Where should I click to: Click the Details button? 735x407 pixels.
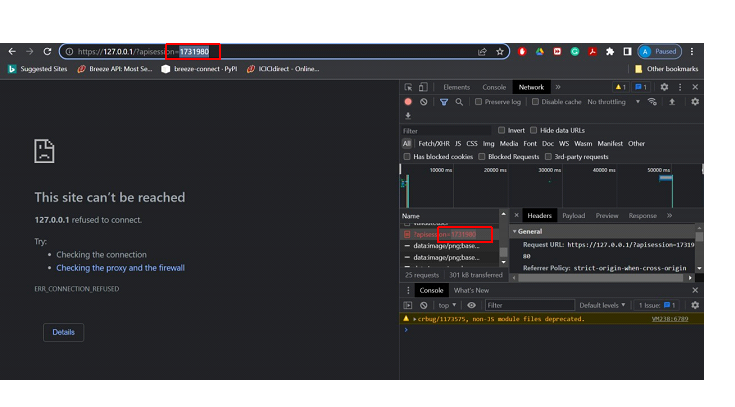pos(63,332)
